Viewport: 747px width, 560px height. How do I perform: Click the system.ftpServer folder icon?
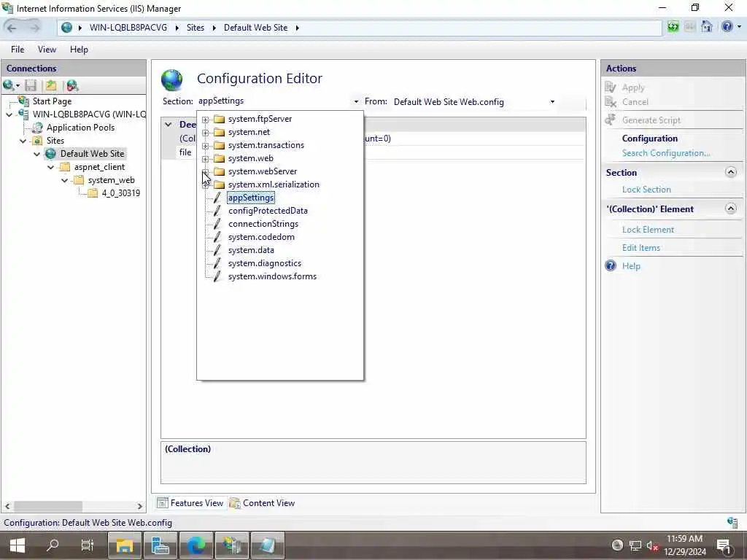point(219,119)
